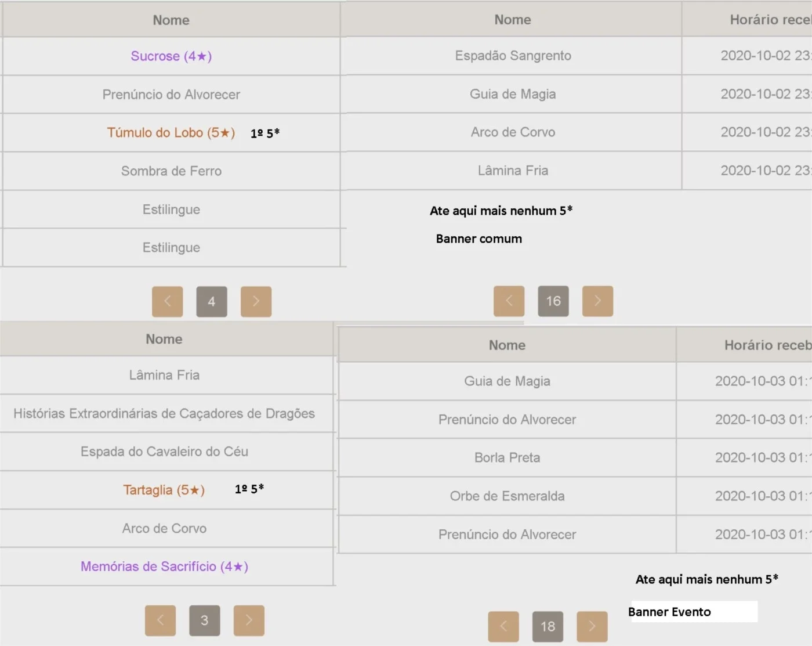Click the Espadão Sangrento row
Image resolution: width=812 pixels, height=646 pixels.
pyautogui.click(x=513, y=56)
